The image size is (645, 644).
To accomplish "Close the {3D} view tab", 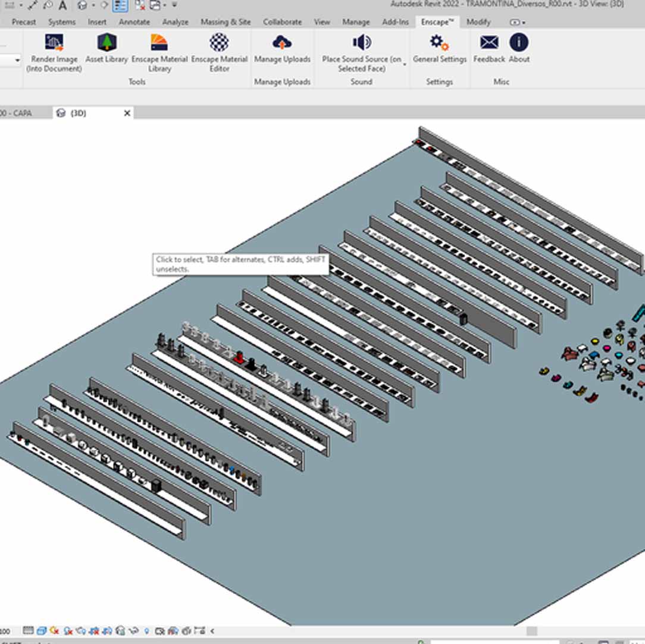I will [x=127, y=113].
